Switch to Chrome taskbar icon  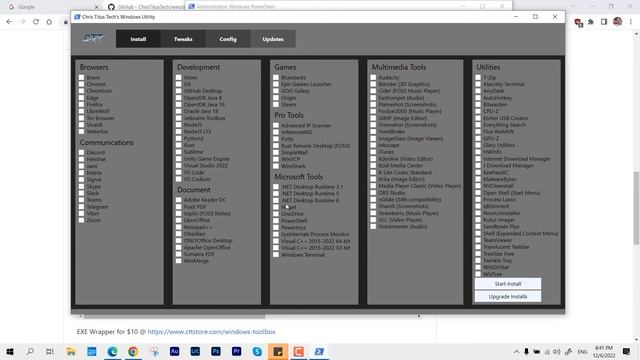click(x=133, y=351)
